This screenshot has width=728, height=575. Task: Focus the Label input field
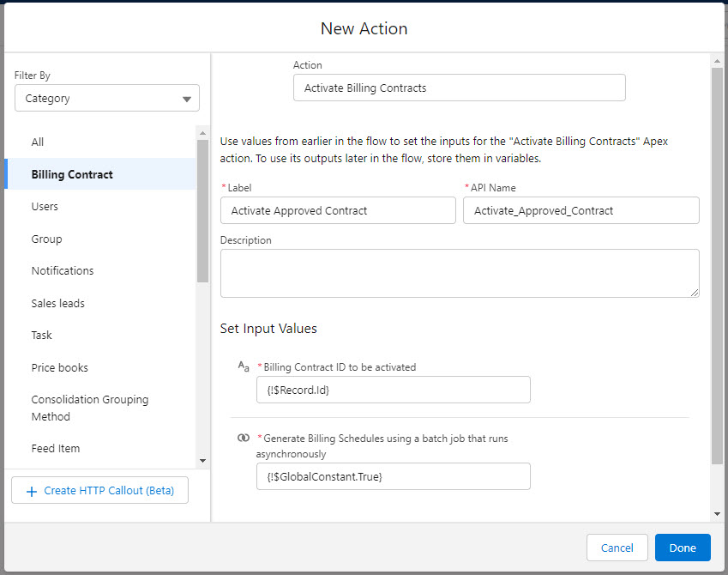click(x=338, y=211)
